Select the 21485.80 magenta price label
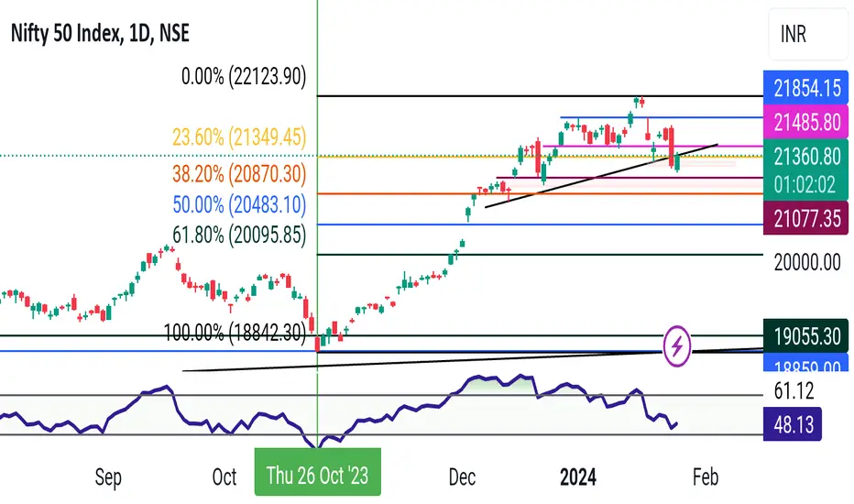 point(806,122)
